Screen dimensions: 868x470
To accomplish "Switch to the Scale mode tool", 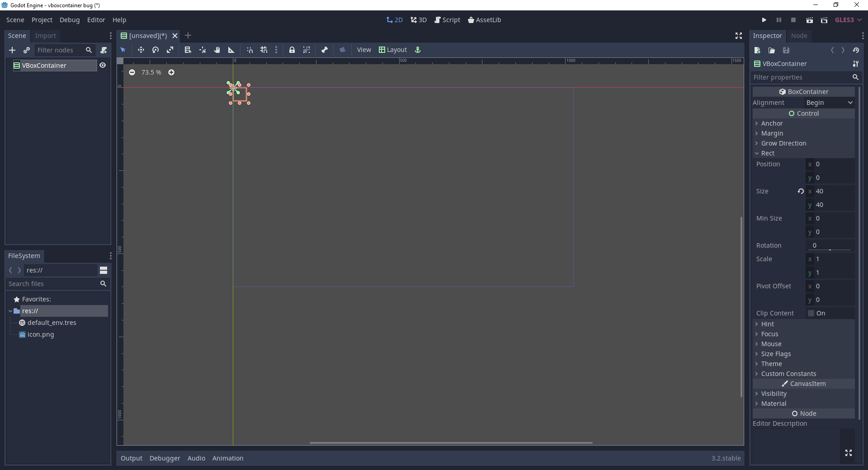I will pos(170,50).
